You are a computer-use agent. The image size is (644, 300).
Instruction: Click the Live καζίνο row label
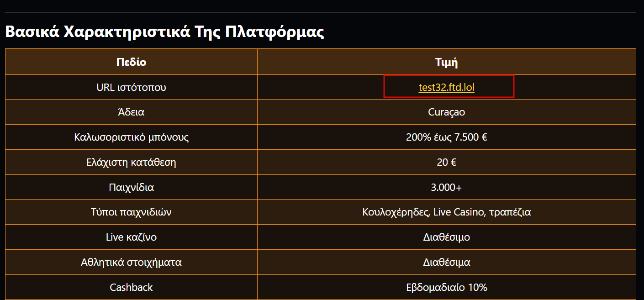[131, 237]
